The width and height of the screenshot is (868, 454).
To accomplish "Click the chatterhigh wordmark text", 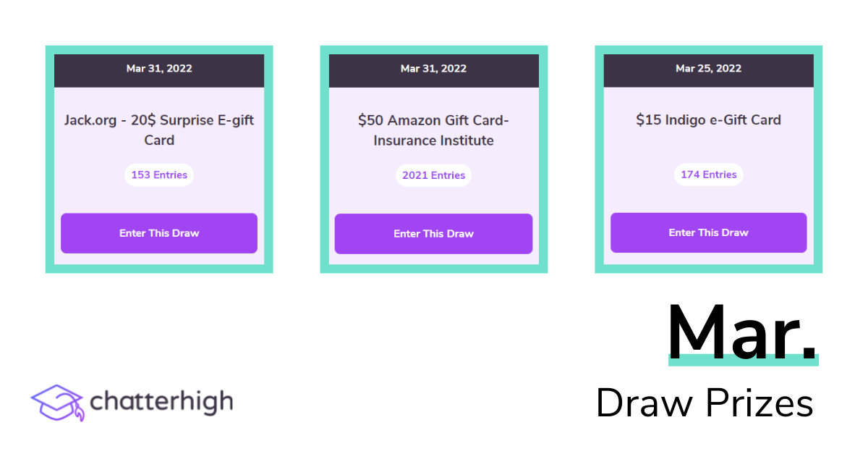I will point(162,401).
